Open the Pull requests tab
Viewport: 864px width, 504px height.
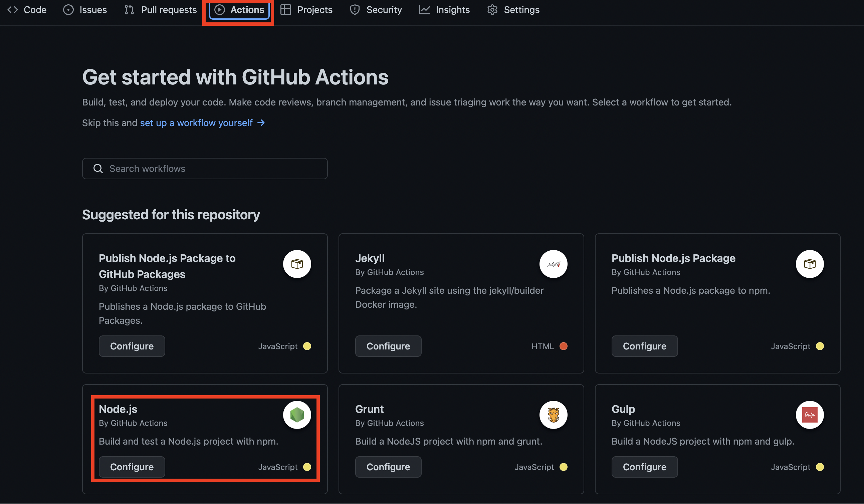pos(161,10)
